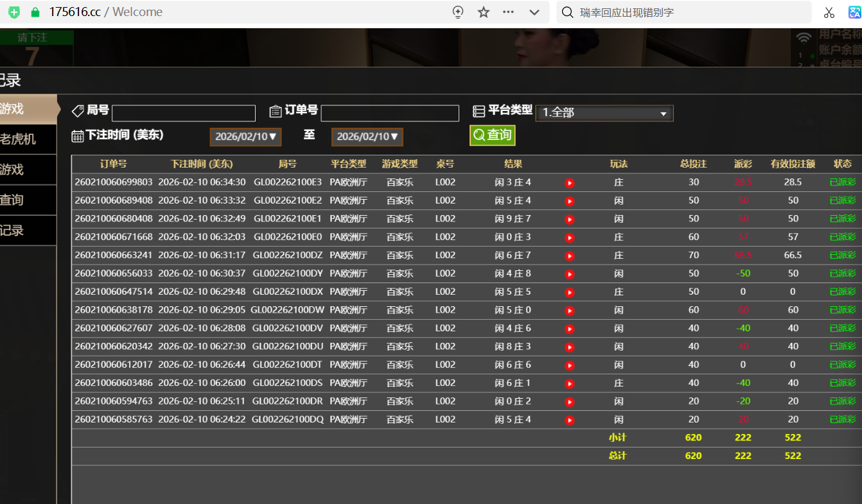This screenshot has height=504, width=862.
Task: Click the browser search box
Action: pyautogui.click(x=687, y=12)
